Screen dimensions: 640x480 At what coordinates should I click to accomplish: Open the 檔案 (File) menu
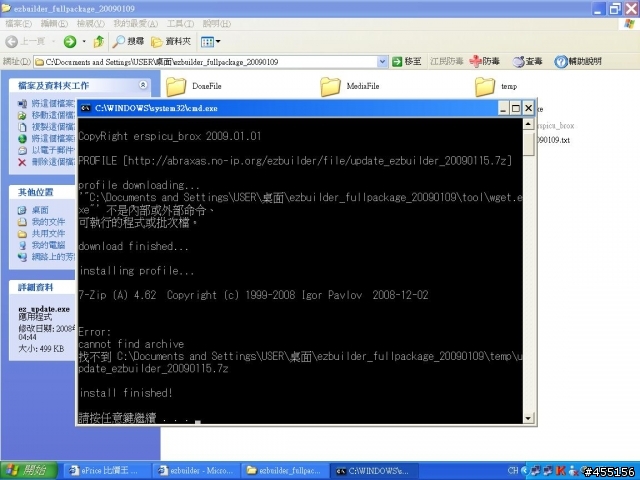coord(18,24)
